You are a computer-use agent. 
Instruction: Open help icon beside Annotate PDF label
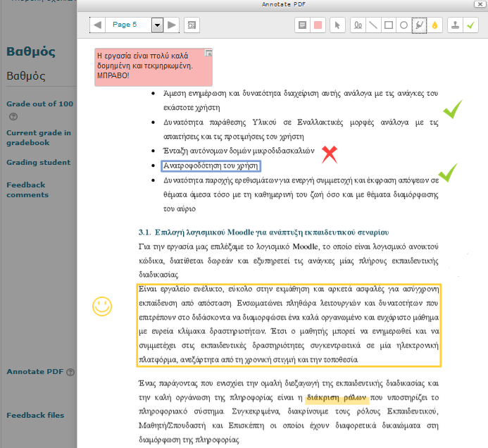70,372
